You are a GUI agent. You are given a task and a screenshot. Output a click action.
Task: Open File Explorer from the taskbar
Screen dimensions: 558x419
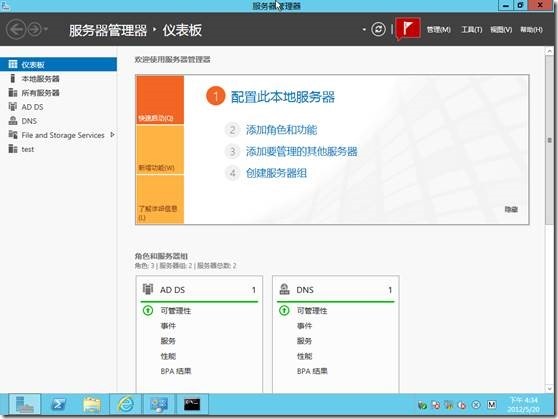point(91,404)
